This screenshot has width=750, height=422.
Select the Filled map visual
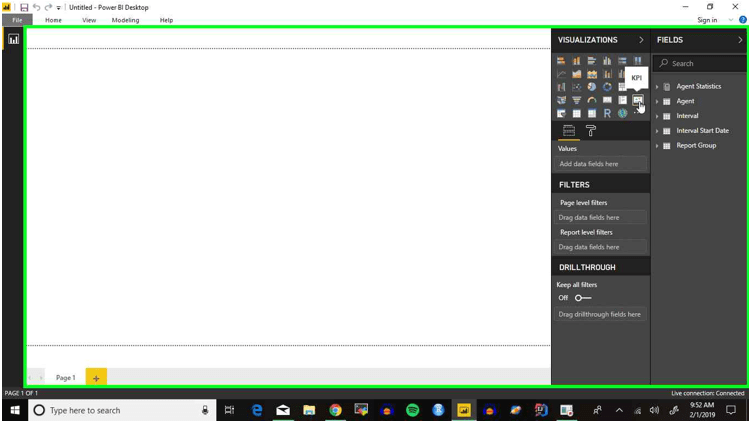[561, 100]
